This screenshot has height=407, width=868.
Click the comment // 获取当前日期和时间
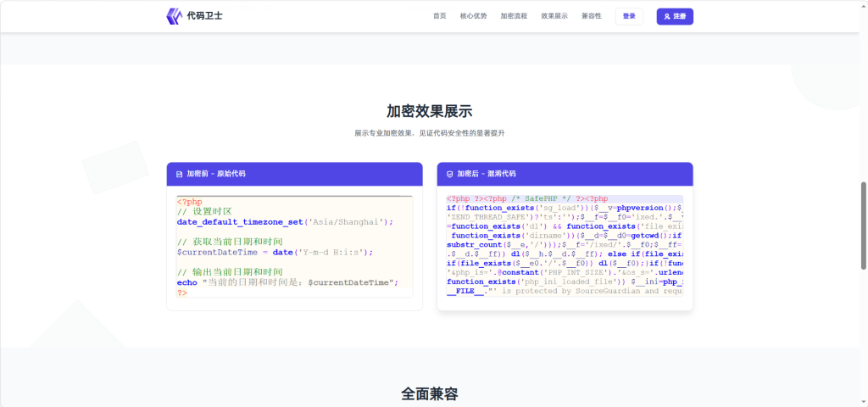(230, 242)
